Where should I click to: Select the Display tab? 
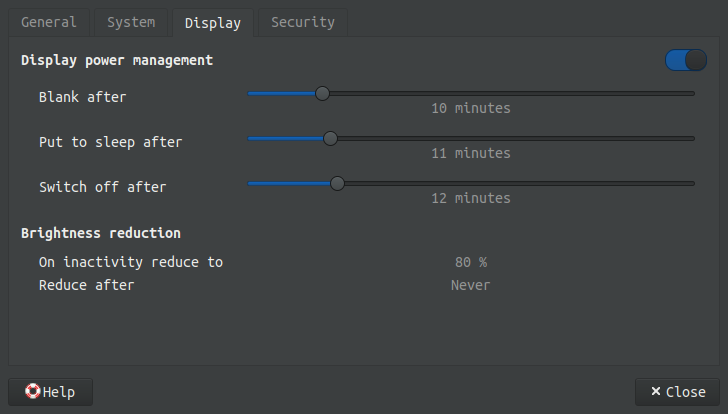212,22
